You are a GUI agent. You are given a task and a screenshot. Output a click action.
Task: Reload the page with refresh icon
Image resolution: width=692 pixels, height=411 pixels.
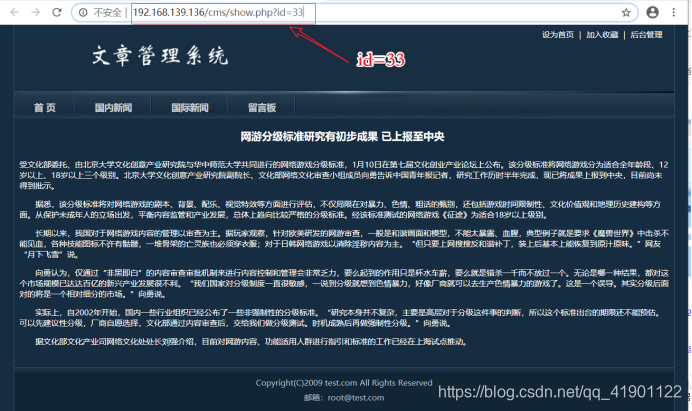56,12
